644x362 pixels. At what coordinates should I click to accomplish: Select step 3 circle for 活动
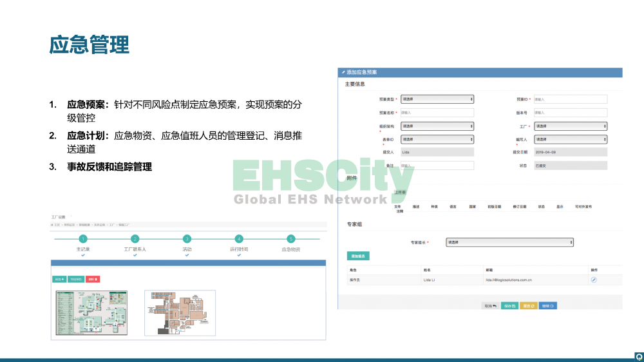(187, 238)
